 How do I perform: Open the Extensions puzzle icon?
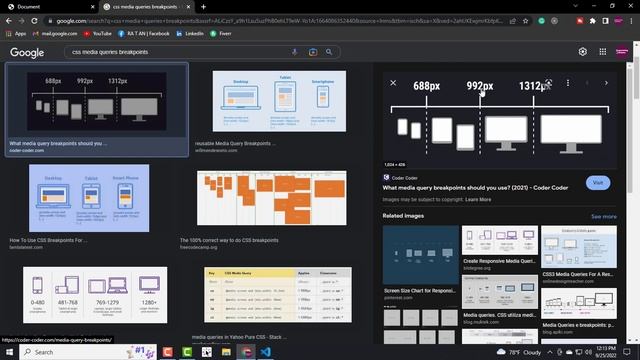tap(592, 21)
